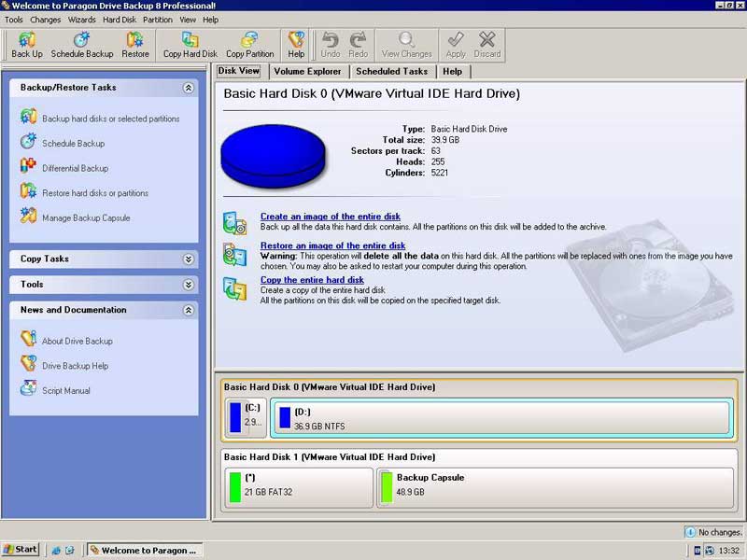
Task: Click the Differential Backup sidebar icon
Action: point(28,168)
